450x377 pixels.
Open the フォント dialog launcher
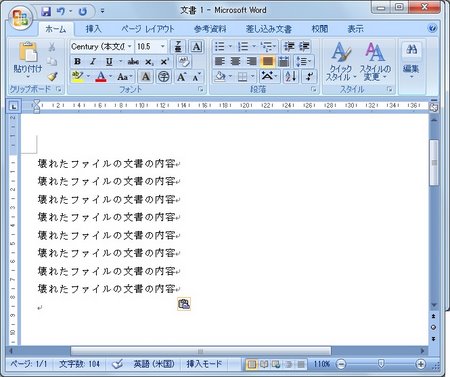200,89
